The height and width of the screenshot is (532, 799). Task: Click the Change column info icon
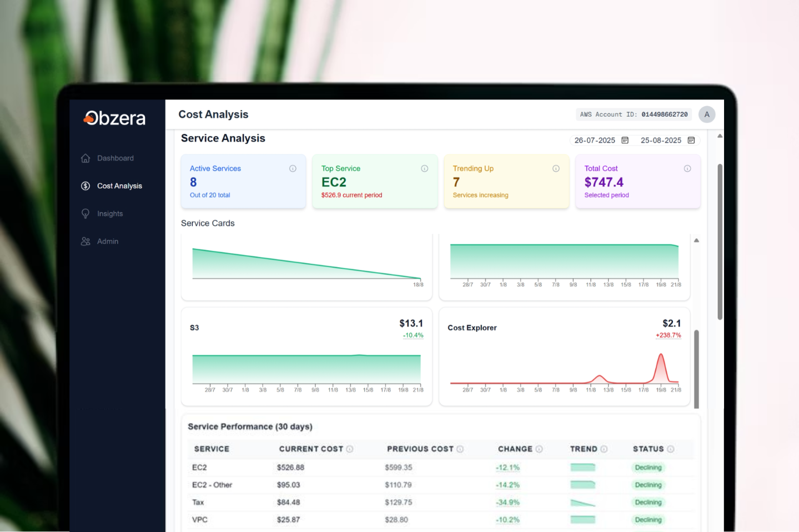pyautogui.click(x=539, y=449)
